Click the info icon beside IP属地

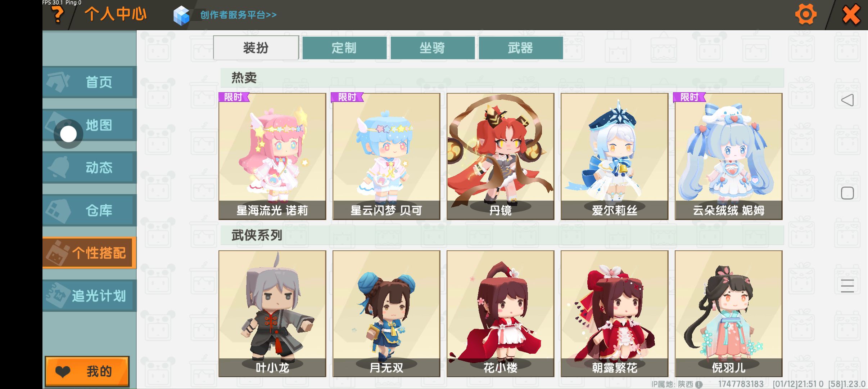[699, 384]
